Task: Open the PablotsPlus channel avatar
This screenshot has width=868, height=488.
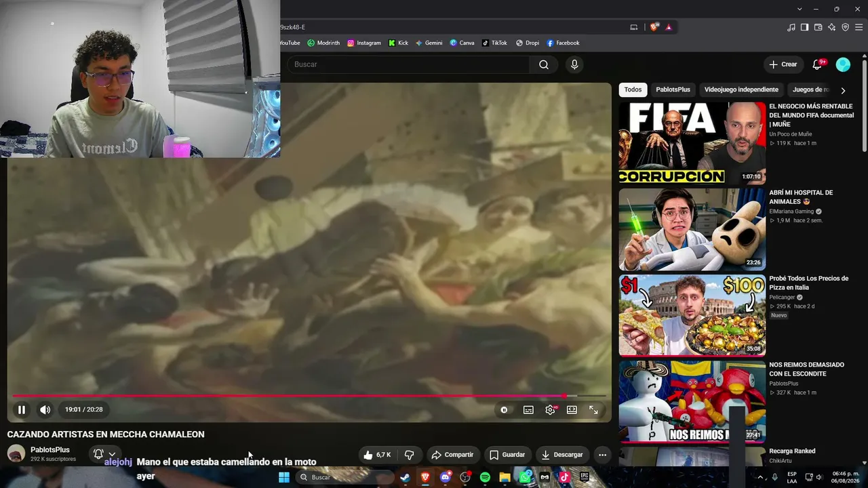Action: (16, 453)
